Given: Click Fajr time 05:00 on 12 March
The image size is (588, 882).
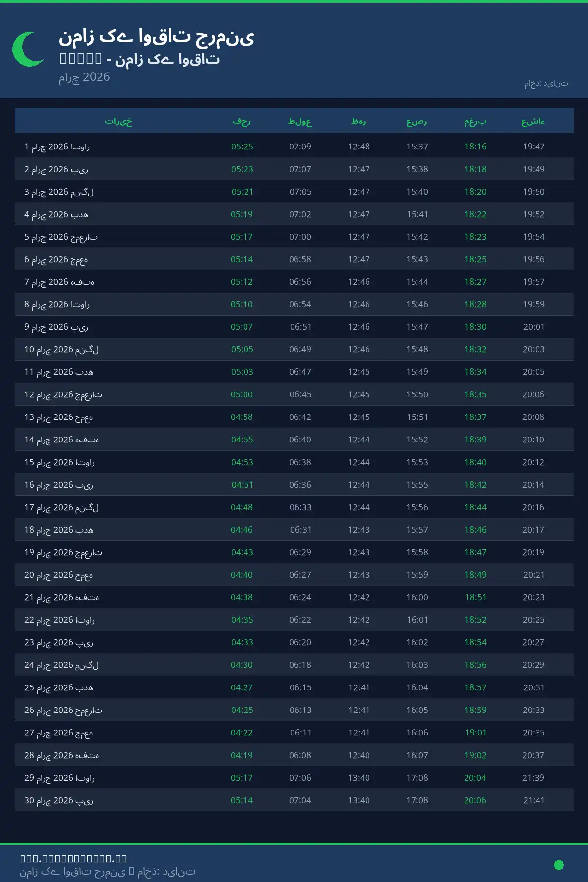Looking at the screenshot, I should point(242,394).
